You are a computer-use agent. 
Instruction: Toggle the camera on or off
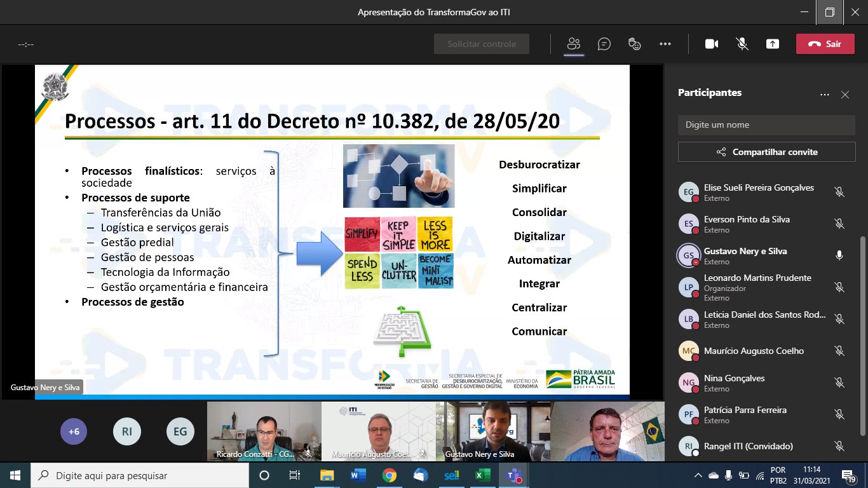point(711,44)
